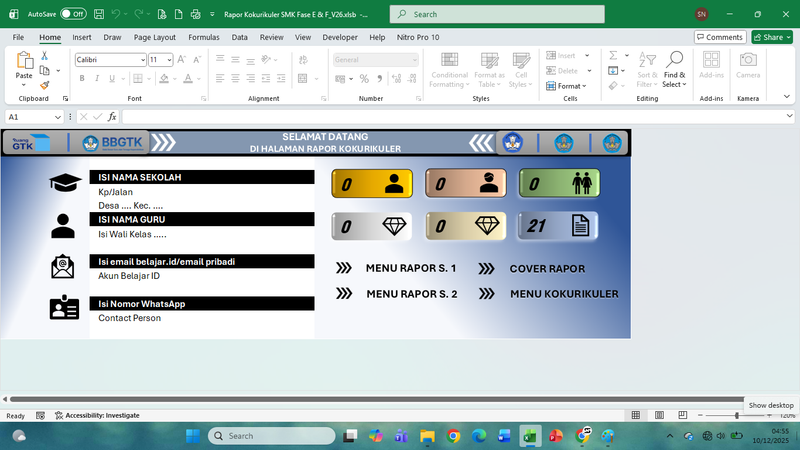
Task: Click Accessibility: Investigate in status bar
Action: (x=97, y=415)
